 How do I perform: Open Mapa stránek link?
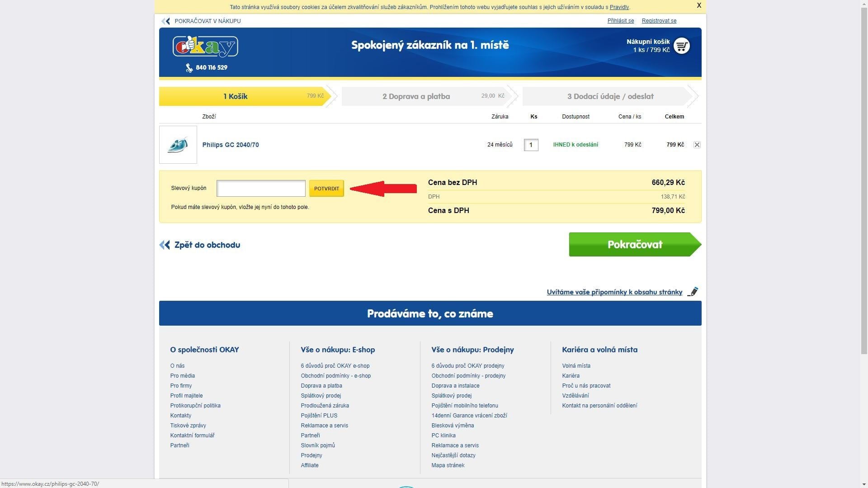point(448,465)
